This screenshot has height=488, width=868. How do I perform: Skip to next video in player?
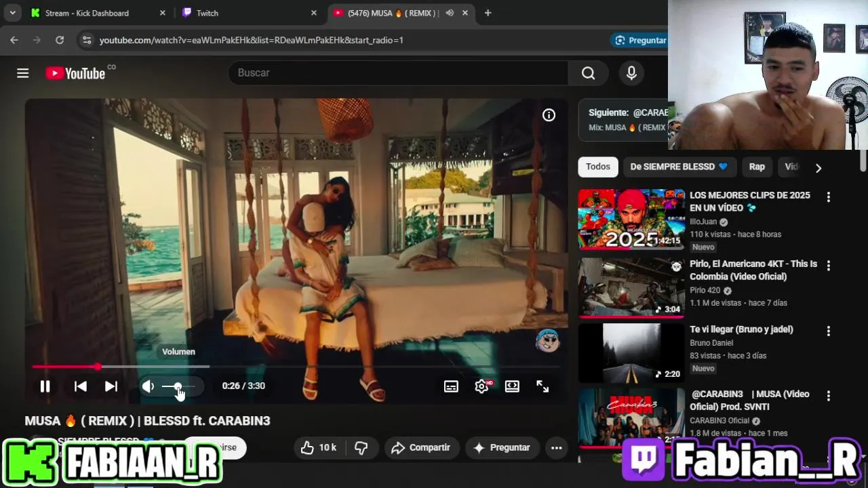pyautogui.click(x=111, y=386)
